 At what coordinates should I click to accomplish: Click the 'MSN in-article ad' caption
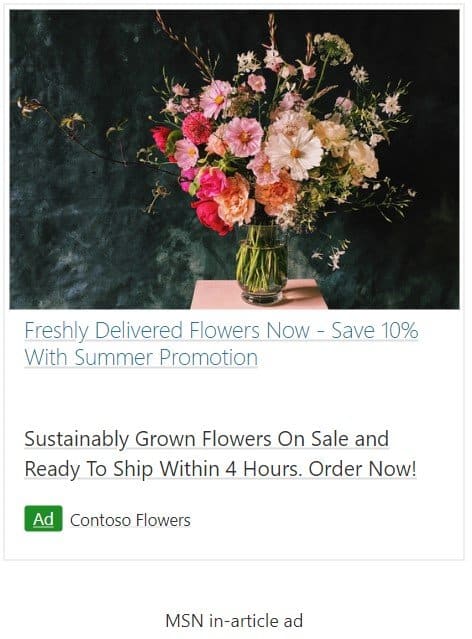coord(234,621)
